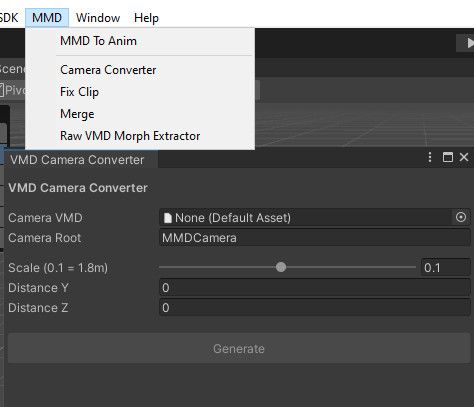Click the Generate button
Screen dimensions: 474x407
239,348
